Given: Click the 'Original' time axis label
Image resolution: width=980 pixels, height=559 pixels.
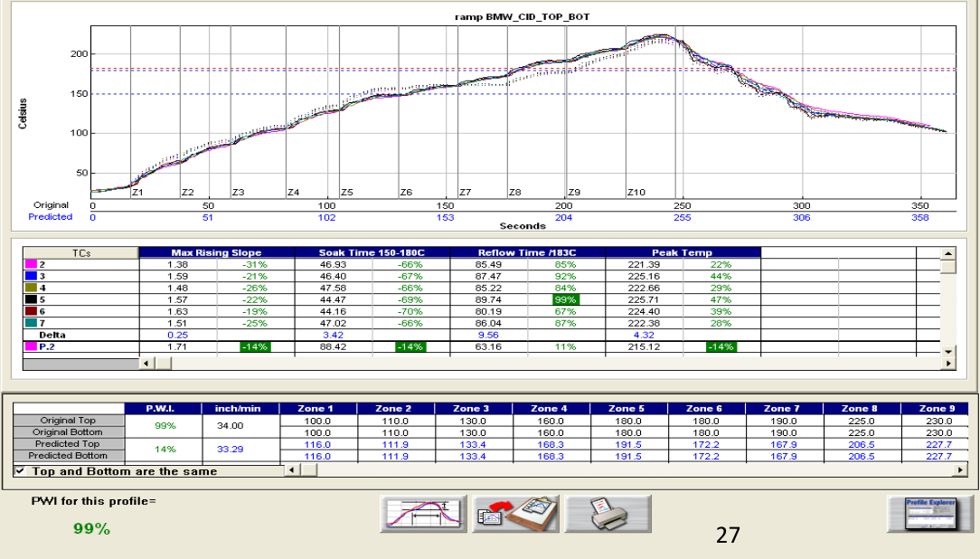Looking at the screenshot, I should click(52, 205).
